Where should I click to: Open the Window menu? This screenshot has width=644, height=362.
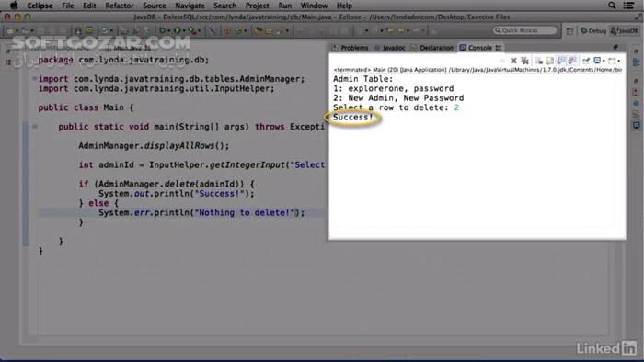tap(314, 6)
